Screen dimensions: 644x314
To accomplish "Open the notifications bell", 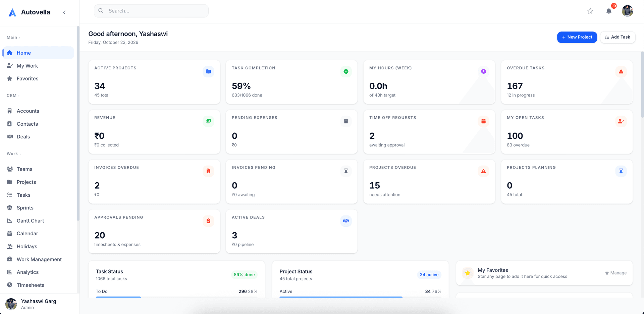I will (x=609, y=11).
